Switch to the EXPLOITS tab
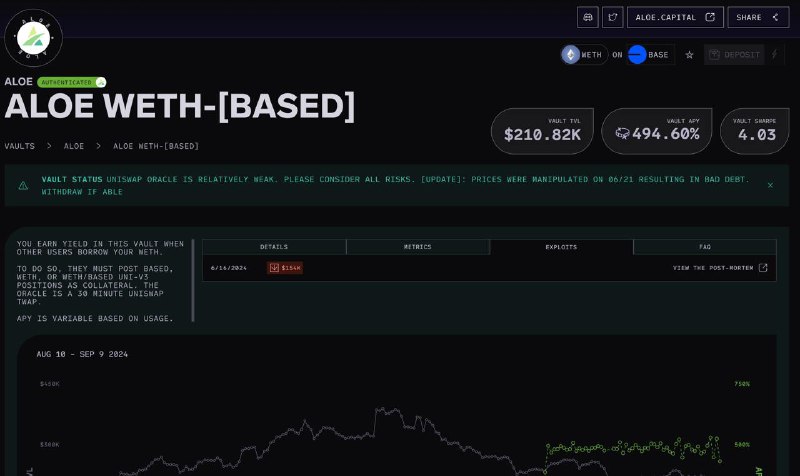800x476 pixels. pyautogui.click(x=561, y=247)
